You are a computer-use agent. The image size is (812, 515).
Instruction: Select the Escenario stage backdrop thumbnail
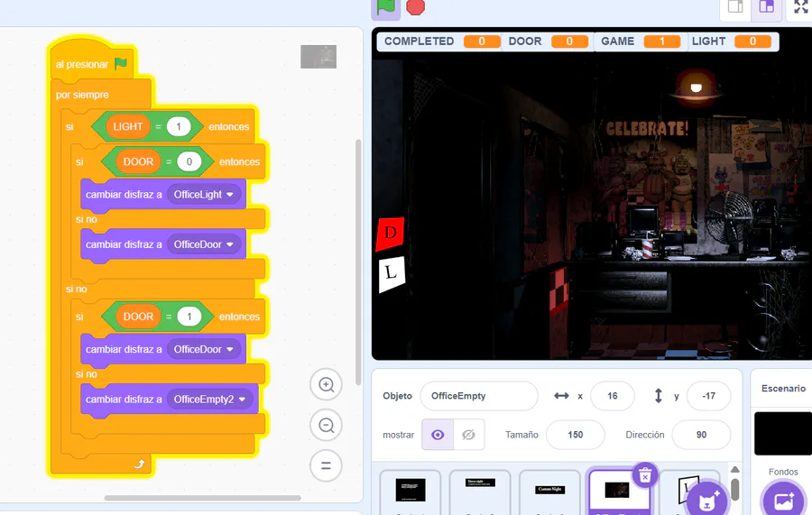[x=783, y=434]
